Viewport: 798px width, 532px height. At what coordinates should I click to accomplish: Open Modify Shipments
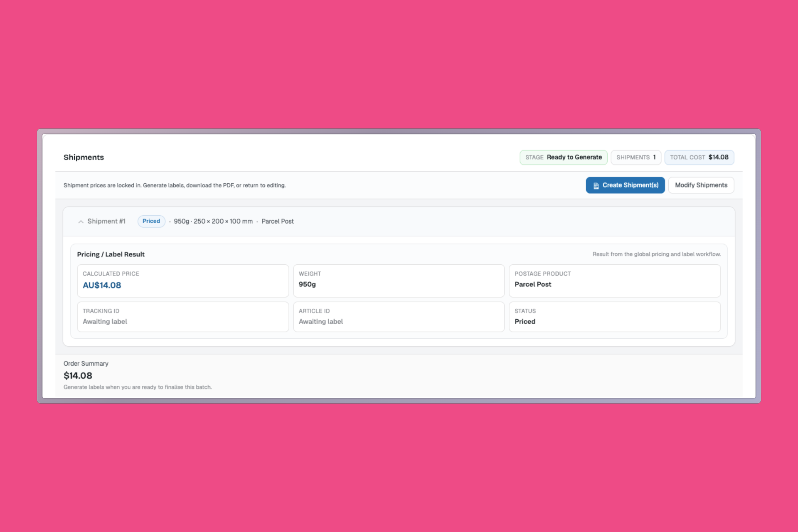[x=701, y=185]
